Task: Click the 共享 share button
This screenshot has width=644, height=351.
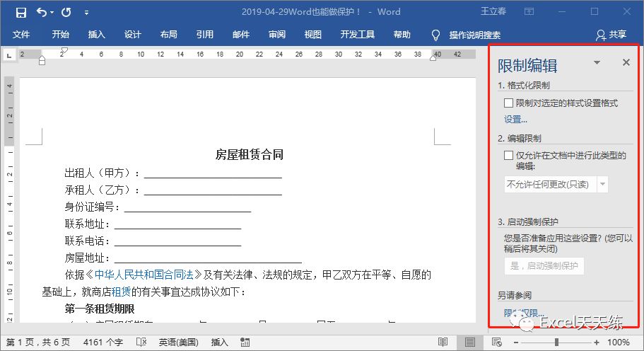Action: tap(611, 35)
